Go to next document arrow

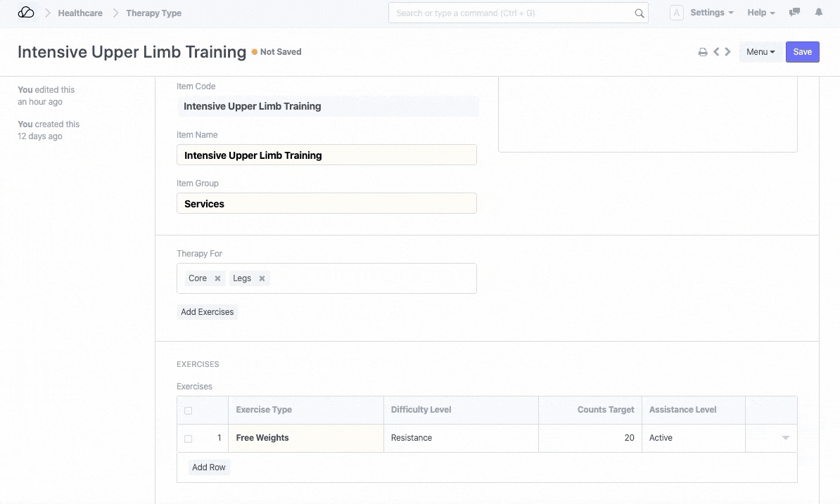tap(727, 52)
